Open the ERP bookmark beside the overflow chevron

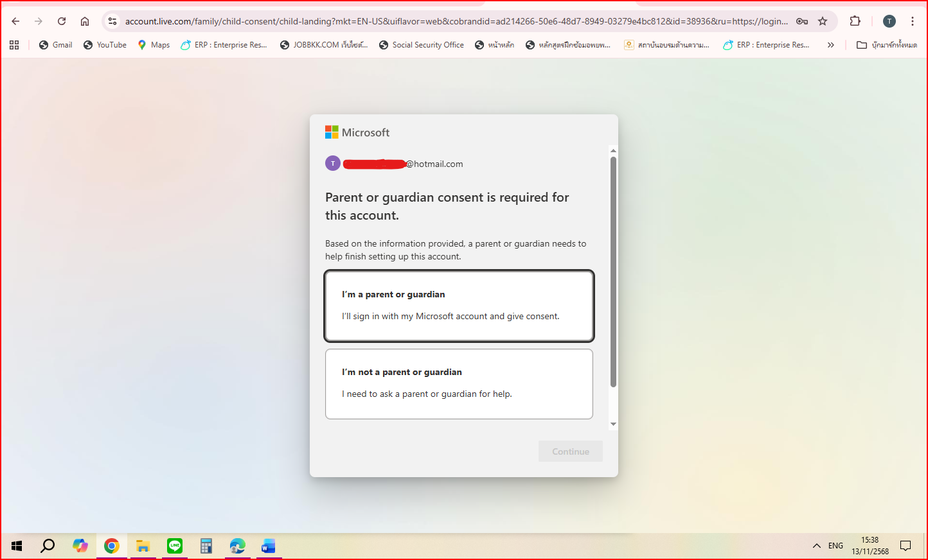(766, 45)
